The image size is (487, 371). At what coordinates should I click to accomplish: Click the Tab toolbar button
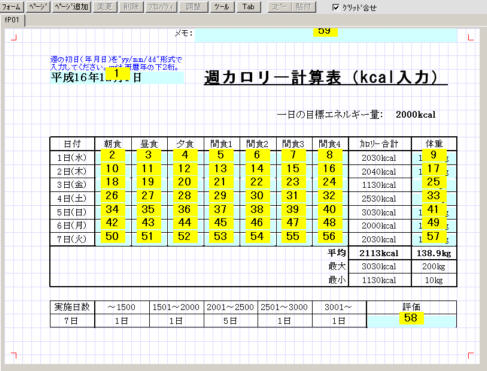(x=248, y=7)
